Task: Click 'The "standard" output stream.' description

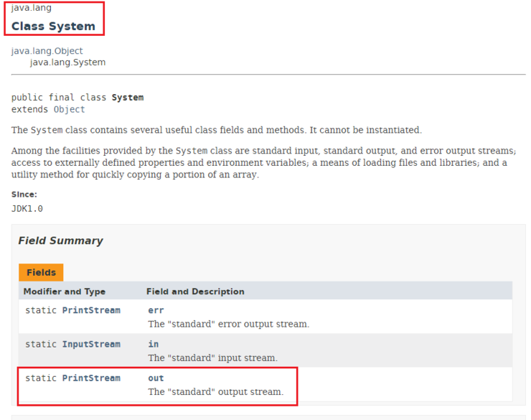Action: (x=216, y=392)
